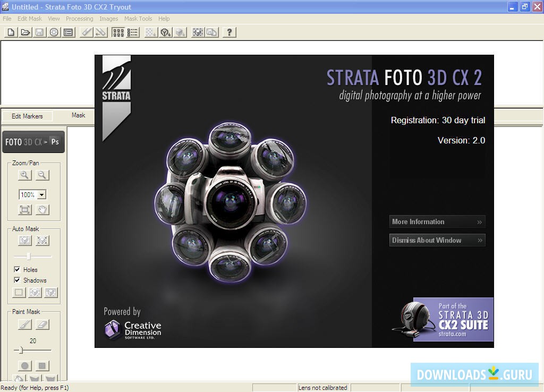Image resolution: width=544 pixels, height=392 pixels.
Task: Click the Lens not calibrated status field
Action: point(324,387)
